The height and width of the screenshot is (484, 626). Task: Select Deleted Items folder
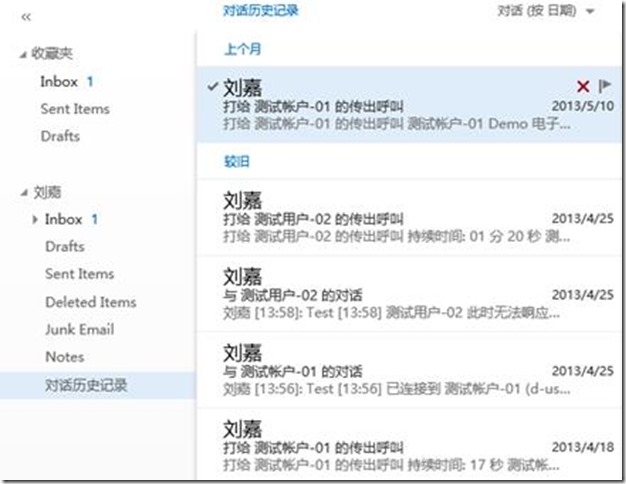coord(90,302)
